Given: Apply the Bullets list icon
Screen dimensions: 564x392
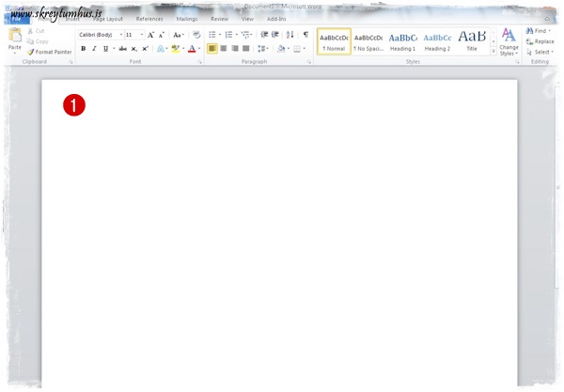Looking at the screenshot, I should click(212, 35).
